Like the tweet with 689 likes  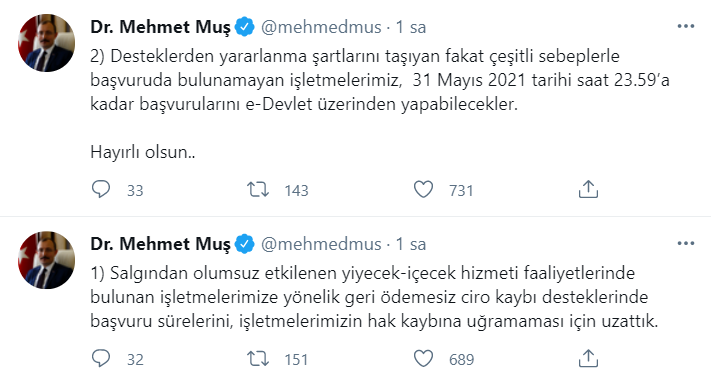pyautogui.click(x=424, y=359)
